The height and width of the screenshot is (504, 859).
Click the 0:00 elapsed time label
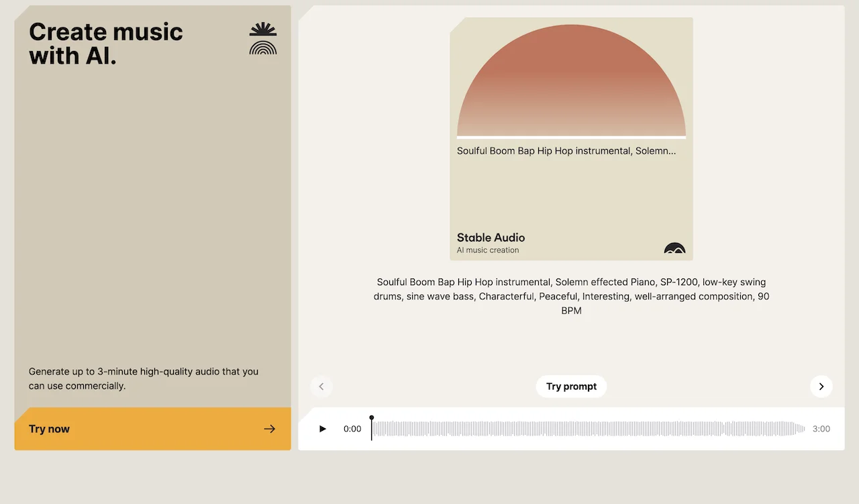pos(352,429)
